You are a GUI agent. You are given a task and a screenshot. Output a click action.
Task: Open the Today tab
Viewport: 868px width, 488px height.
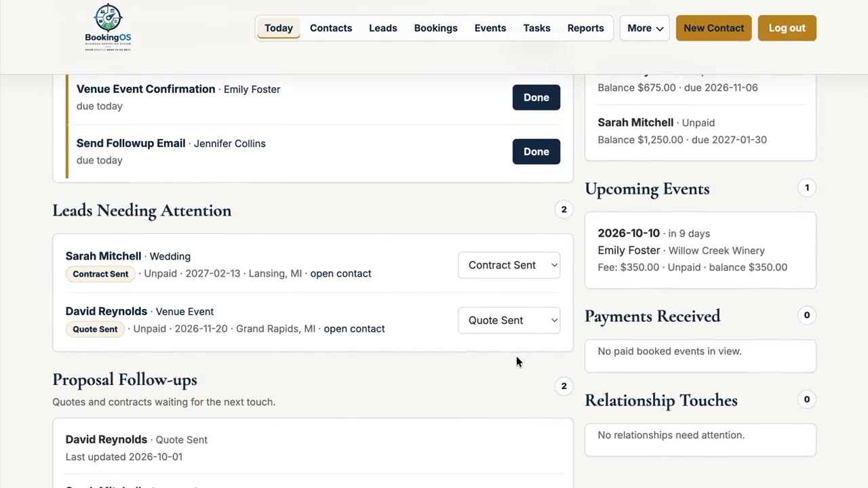[279, 28]
